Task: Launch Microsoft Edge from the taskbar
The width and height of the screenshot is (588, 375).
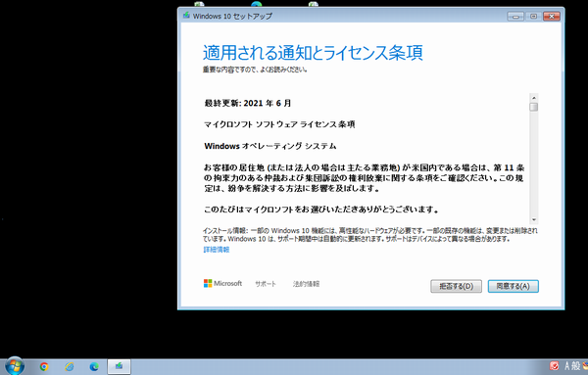Action: click(94, 366)
